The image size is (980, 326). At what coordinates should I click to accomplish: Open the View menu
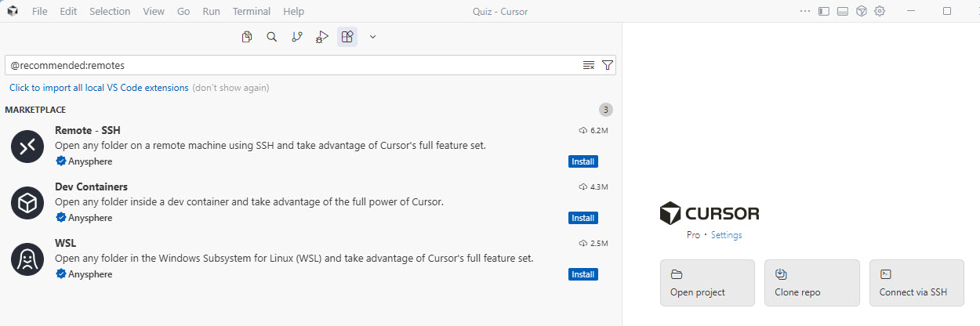click(154, 12)
